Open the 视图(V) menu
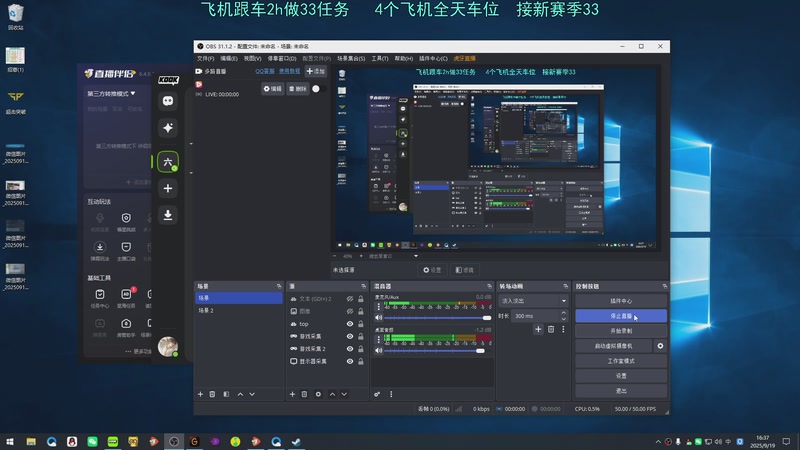The height and width of the screenshot is (450, 800). pyautogui.click(x=252, y=59)
